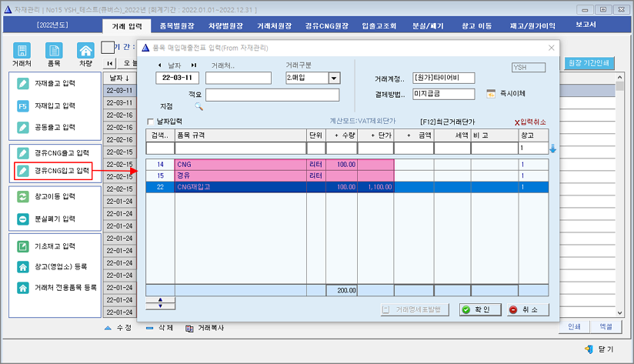This screenshot has width=634, height=364.
Task: Toggle the 날짜입력 checkbox
Action: [150, 122]
